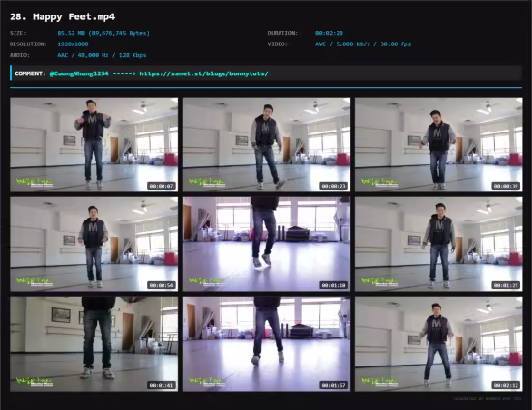
Task: Click the audio value AAC 48,000 Hz
Action: point(102,55)
